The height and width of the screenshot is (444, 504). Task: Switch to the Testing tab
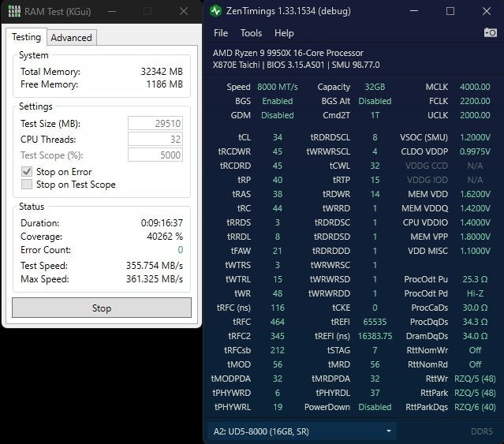point(26,37)
